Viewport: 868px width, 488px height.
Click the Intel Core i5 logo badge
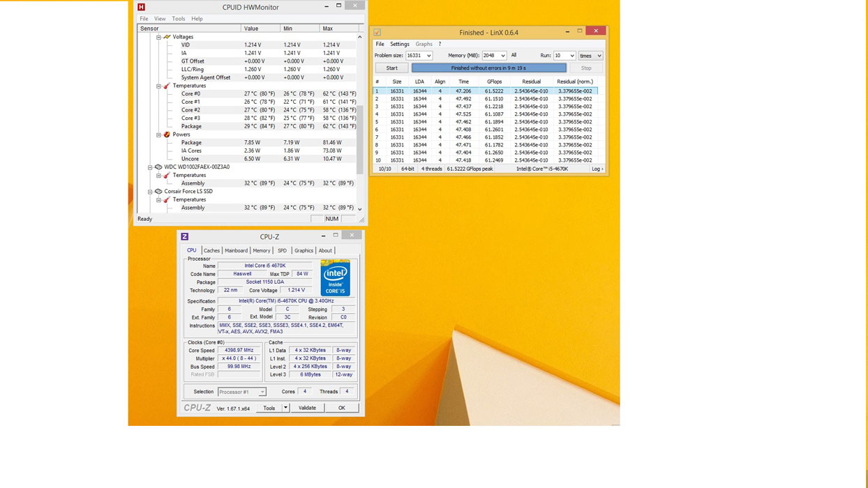coord(335,278)
